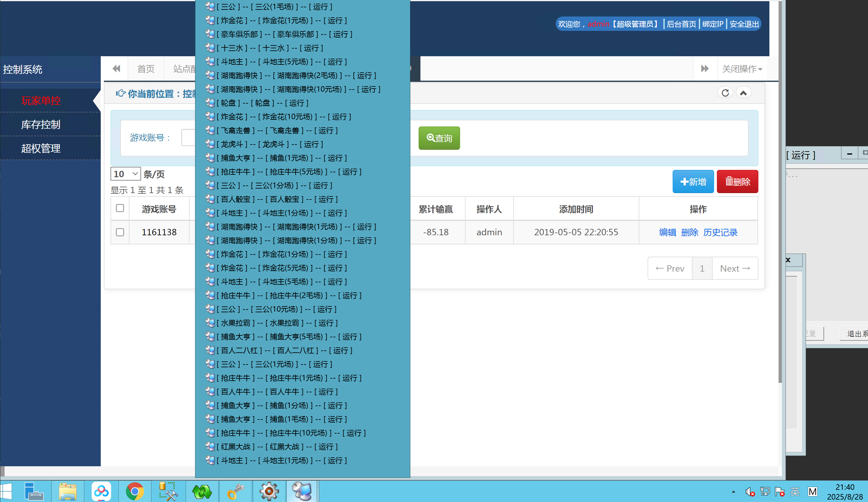The height and width of the screenshot is (502, 868).
Task: Click the volume speaker tray icon
Action: click(x=749, y=491)
